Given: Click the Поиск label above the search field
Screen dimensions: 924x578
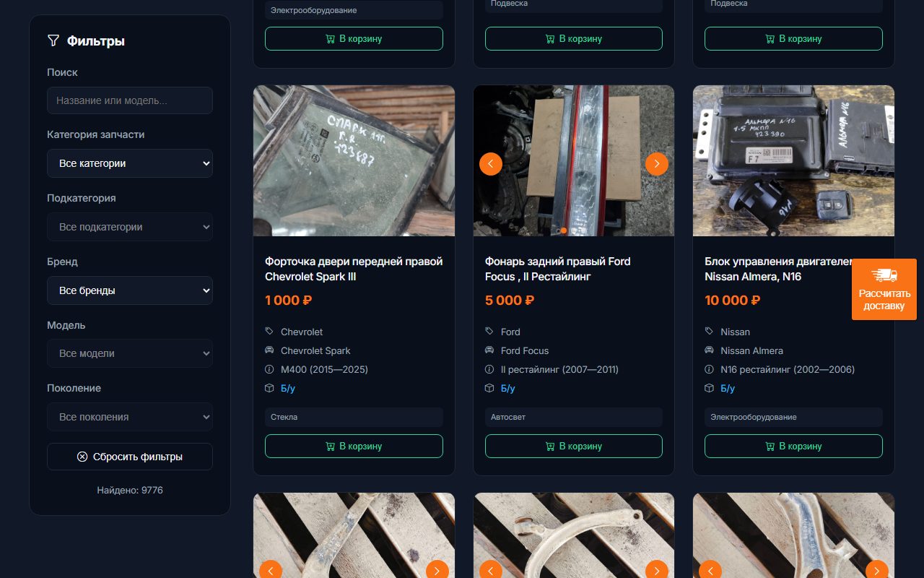Looking at the screenshot, I should click(x=62, y=72).
